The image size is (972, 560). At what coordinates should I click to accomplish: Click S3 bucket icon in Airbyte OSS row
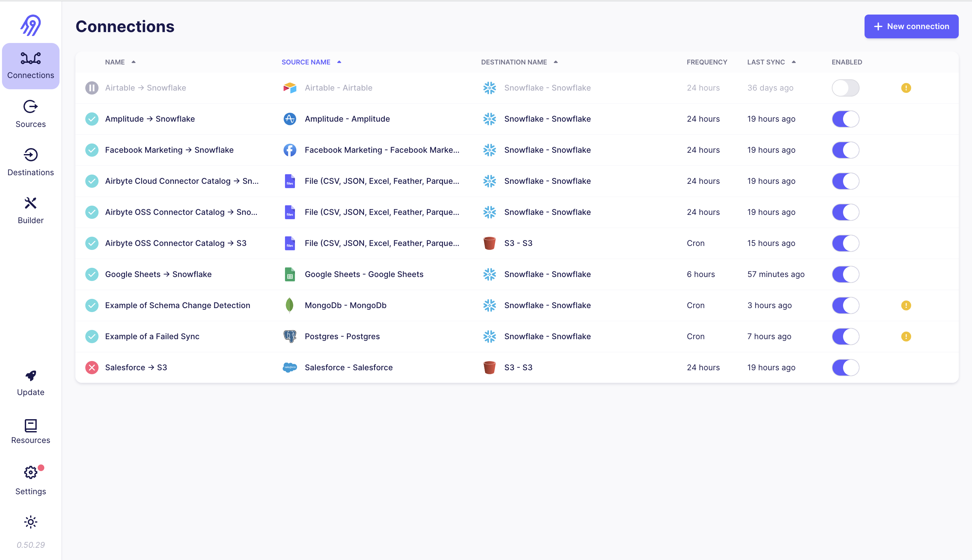(x=489, y=243)
